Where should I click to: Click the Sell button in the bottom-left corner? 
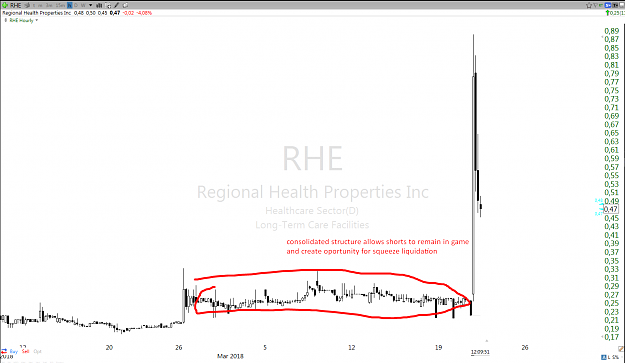click(x=26, y=351)
